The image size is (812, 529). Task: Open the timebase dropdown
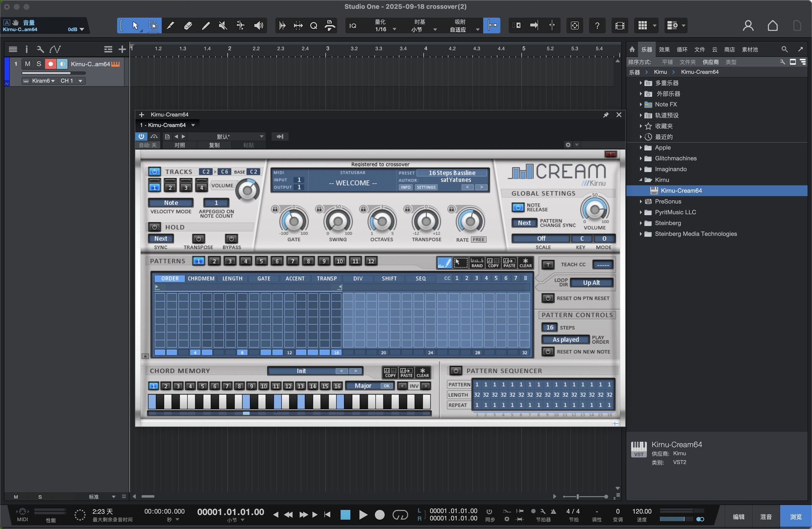point(424,29)
